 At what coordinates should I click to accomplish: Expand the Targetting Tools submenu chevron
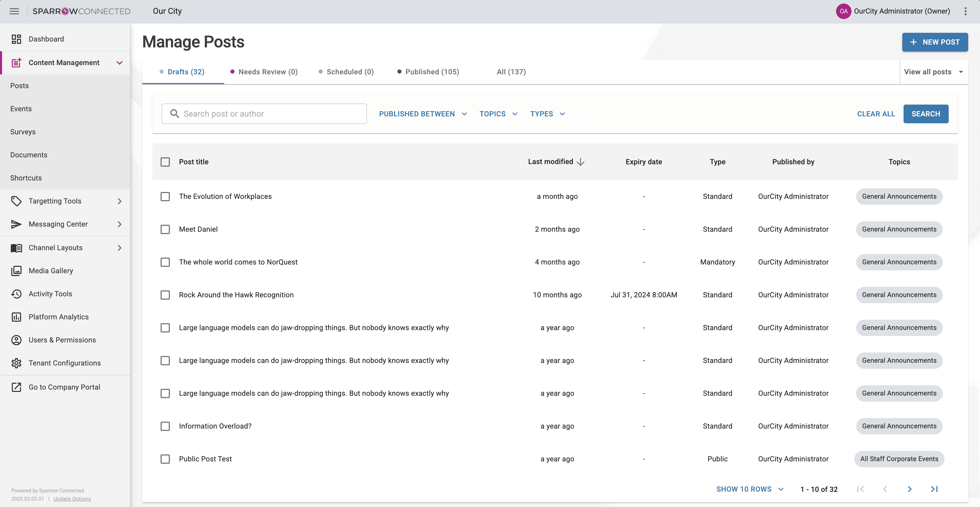pyautogui.click(x=120, y=201)
